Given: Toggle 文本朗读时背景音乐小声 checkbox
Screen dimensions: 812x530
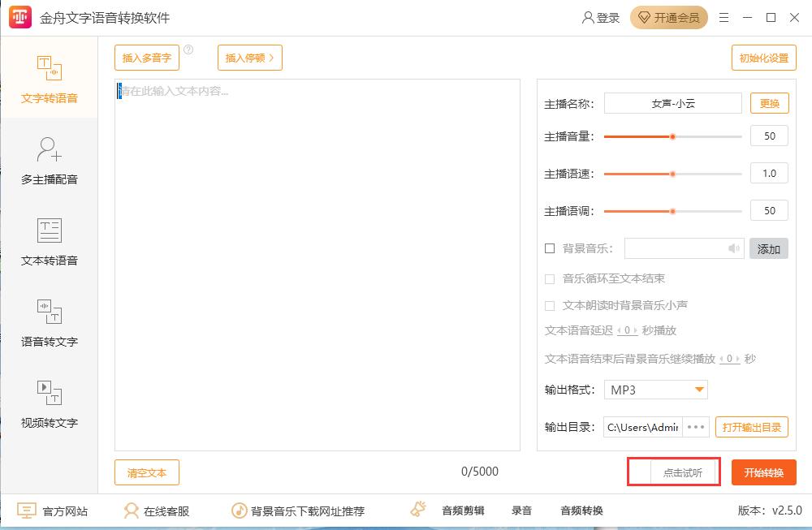Looking at the screenshot, I should point(550,306).
